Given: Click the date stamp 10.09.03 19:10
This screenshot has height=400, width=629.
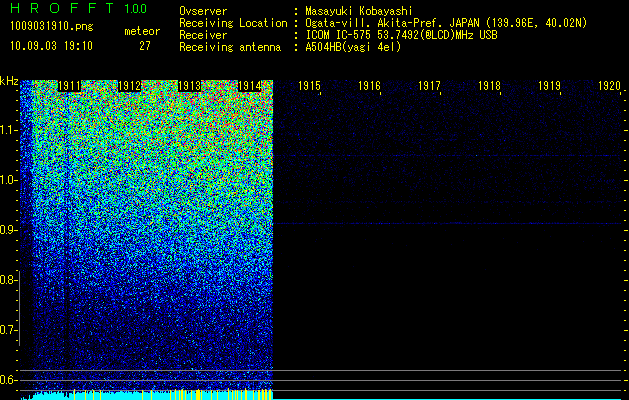Looking at the screenshot, I should pyautogui.click(x=51, y=46).
